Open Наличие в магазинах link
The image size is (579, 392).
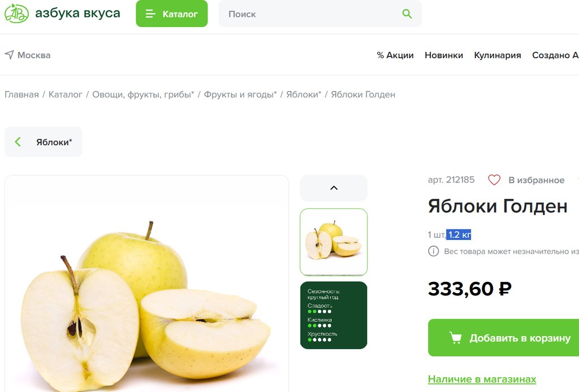[482, 379]
